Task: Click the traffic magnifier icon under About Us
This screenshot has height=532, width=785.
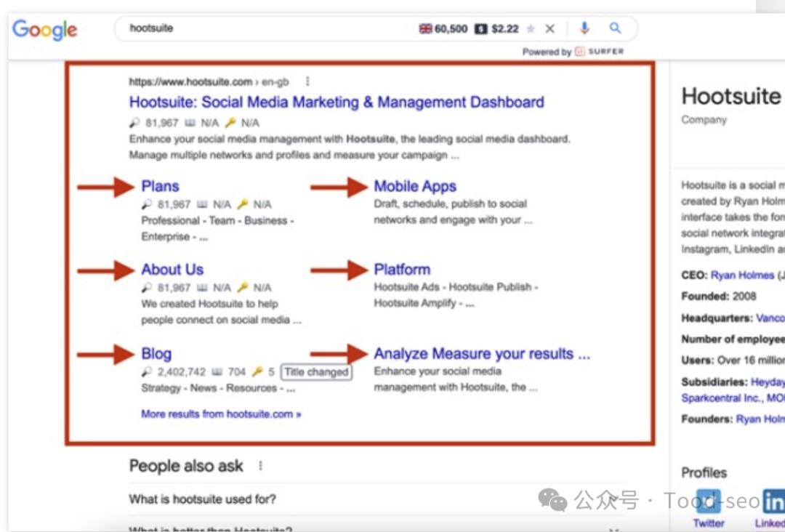Action: (146, 287)
